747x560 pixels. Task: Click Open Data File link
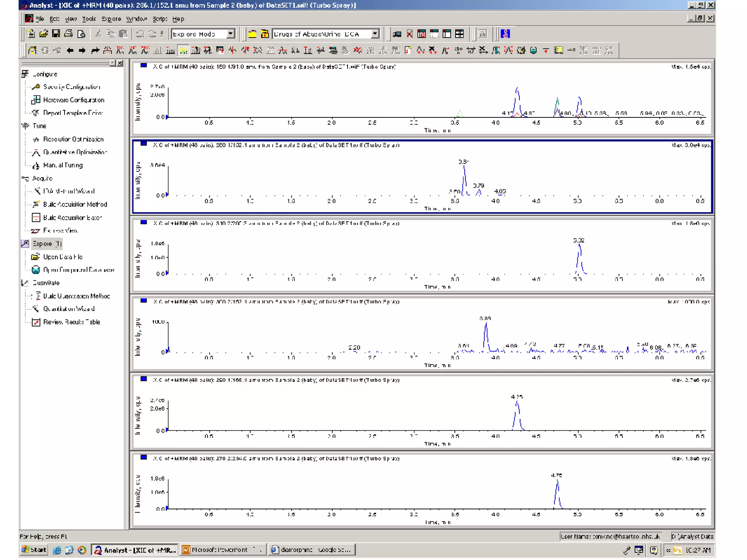coord(63,257)
